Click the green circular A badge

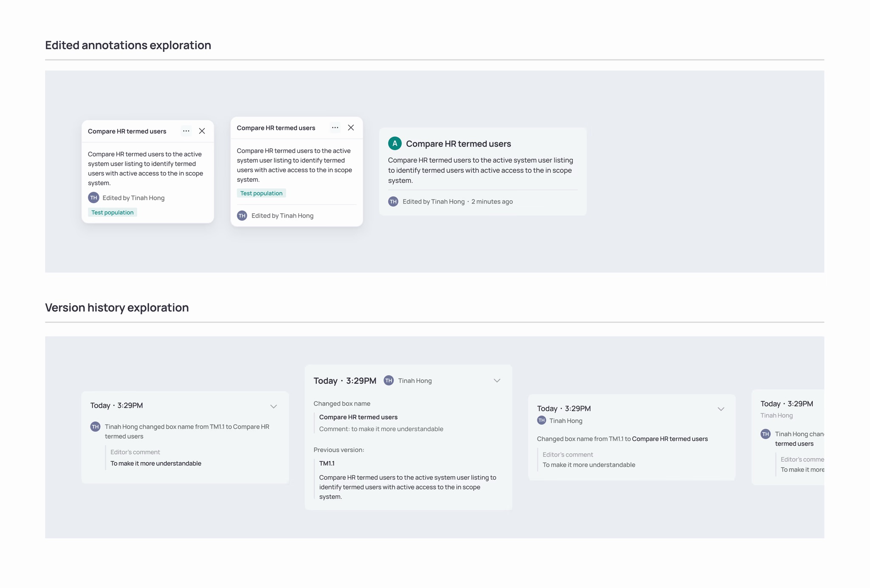[x=395, y=144]
